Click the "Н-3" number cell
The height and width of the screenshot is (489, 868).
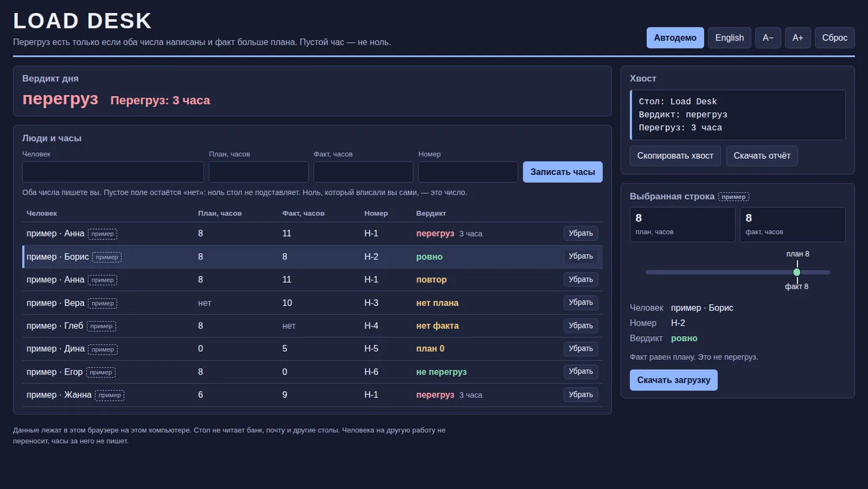point(371,303)
